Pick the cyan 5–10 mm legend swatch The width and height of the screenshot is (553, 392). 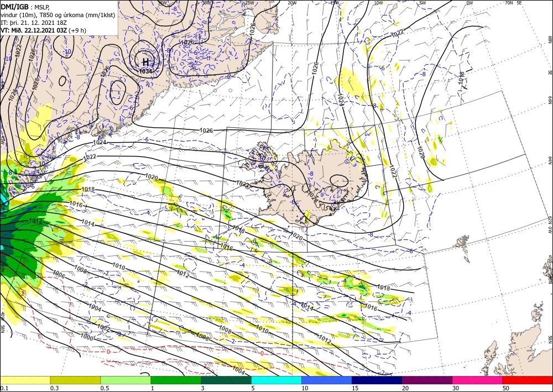coord(276,380)
